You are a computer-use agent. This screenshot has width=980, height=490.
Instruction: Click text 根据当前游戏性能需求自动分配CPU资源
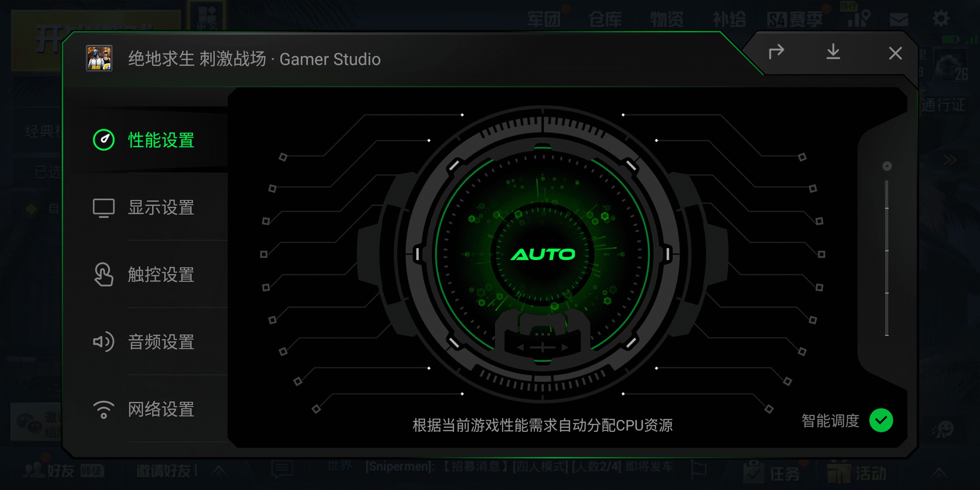(542, 425)
